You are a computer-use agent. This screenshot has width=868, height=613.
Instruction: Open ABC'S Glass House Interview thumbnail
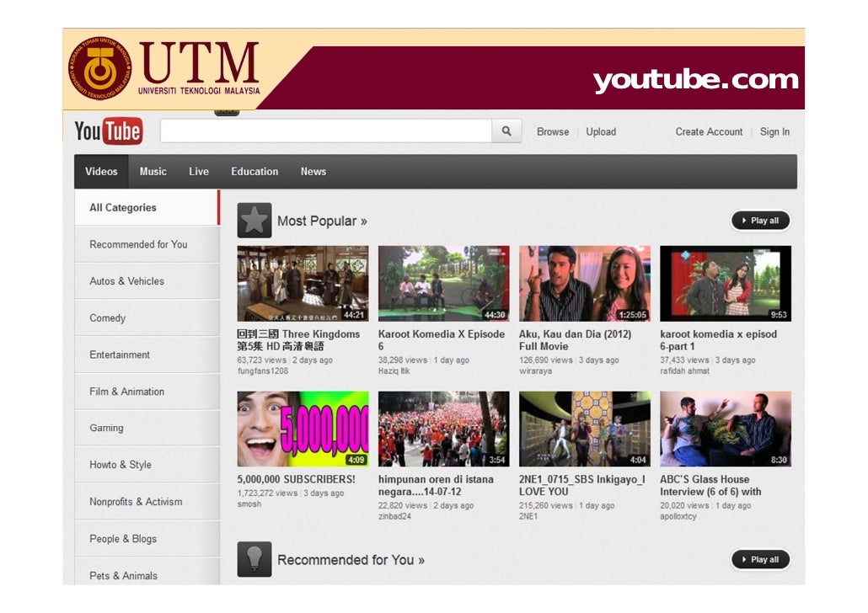(726, 429)
